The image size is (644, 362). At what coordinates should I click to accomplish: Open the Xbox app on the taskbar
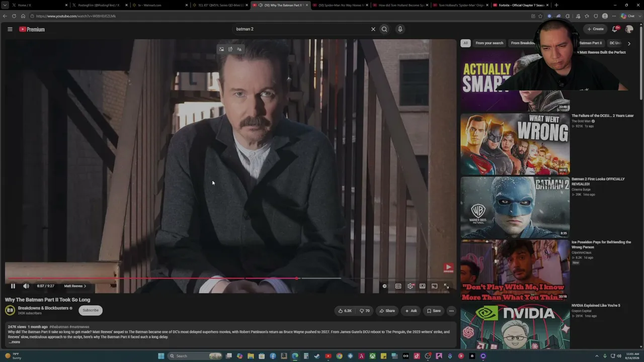pyautogui.click(x=372, y=356)
